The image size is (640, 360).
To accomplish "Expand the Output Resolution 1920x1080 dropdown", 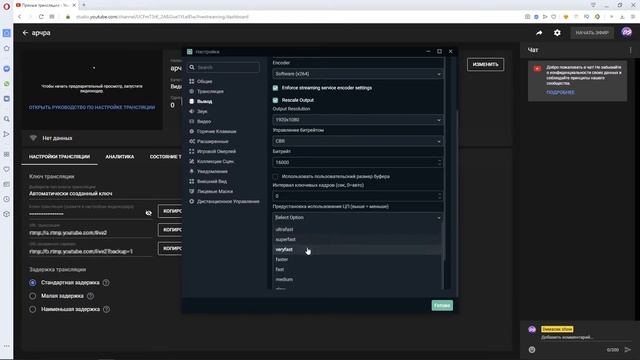I will click(357, 120).
